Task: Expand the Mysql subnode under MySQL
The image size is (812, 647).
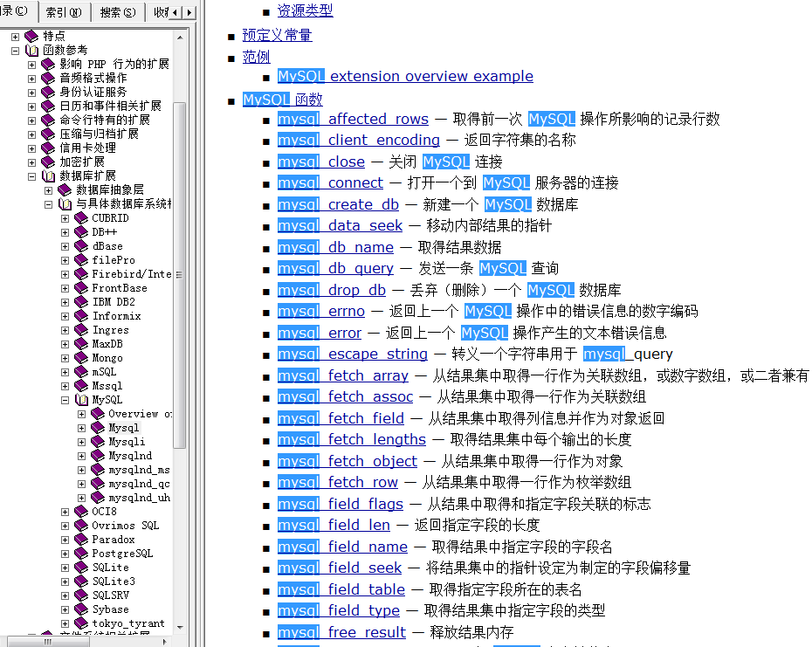Action: coord(81,429)
